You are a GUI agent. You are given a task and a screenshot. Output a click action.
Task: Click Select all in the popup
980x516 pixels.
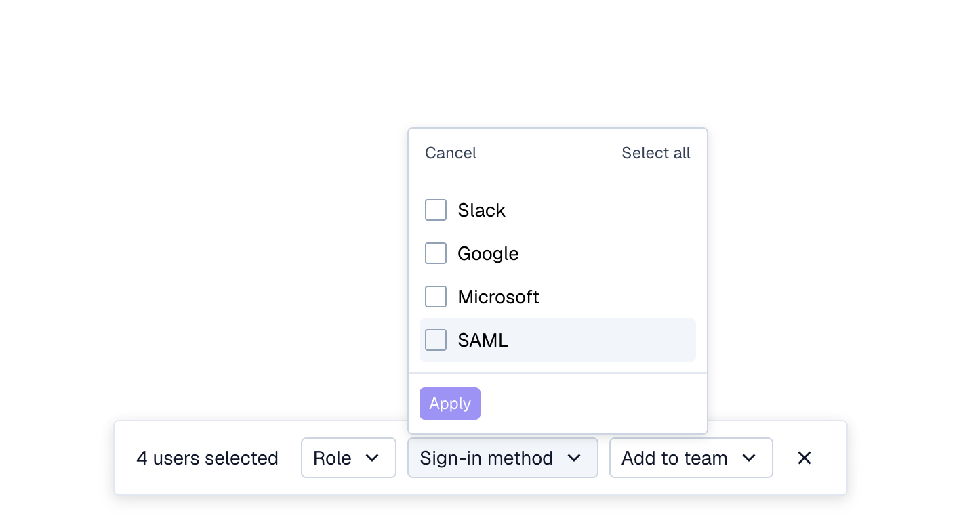coord(656,153)
